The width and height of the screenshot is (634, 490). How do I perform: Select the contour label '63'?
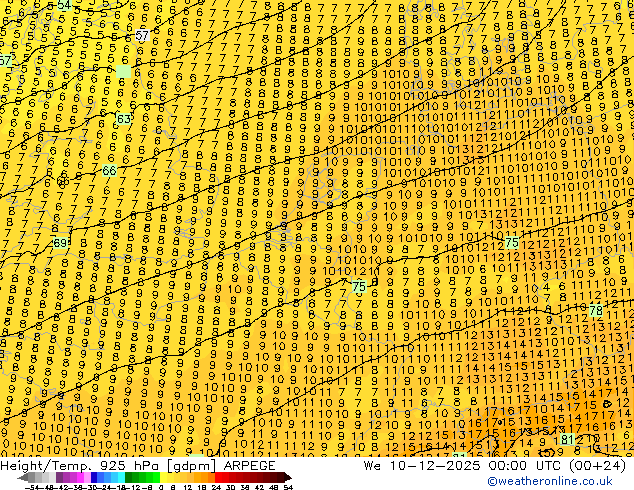point(123,119)
